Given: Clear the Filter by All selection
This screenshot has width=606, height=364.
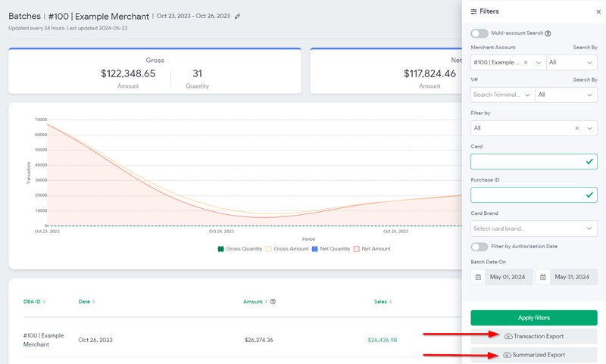Looking at the screenshot, I should (576, 128).
